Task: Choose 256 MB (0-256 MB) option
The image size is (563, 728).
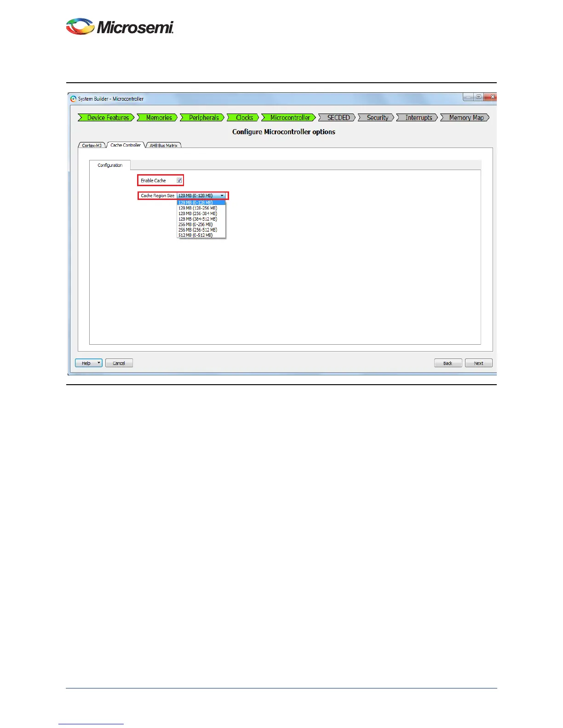Action: pyautogui.click(x=201, y=224)
